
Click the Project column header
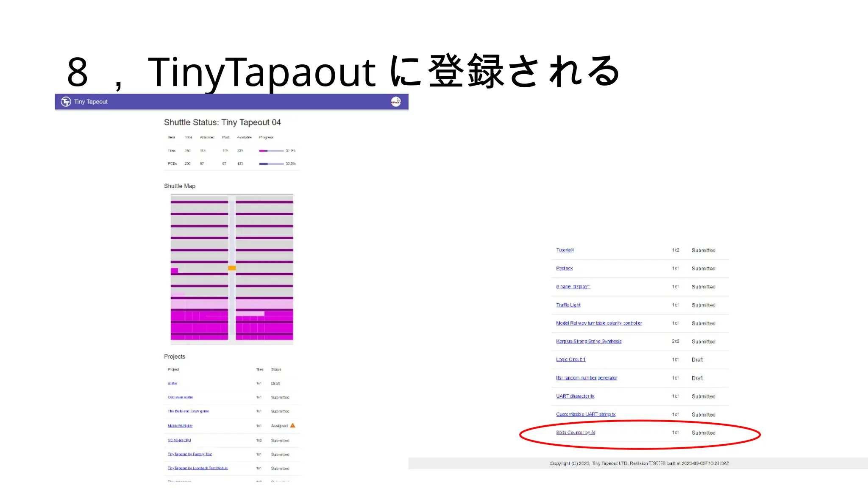173,369
